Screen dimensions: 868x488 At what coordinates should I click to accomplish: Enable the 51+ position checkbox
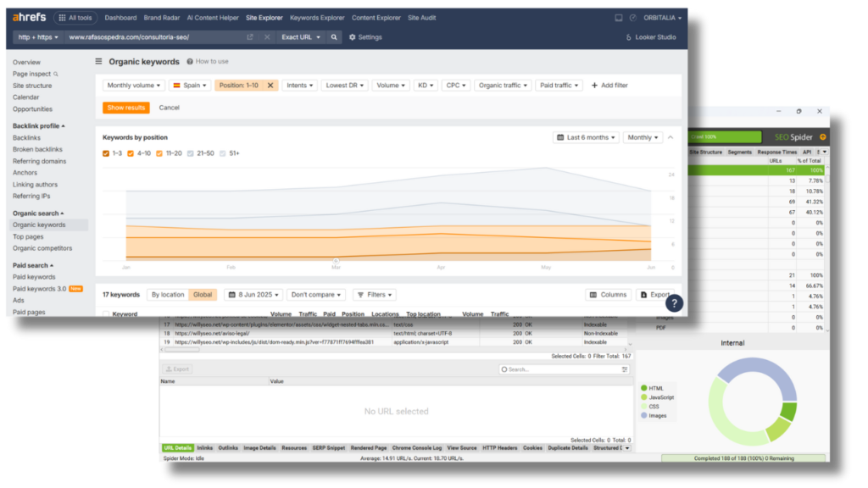(x=223, y=153)
